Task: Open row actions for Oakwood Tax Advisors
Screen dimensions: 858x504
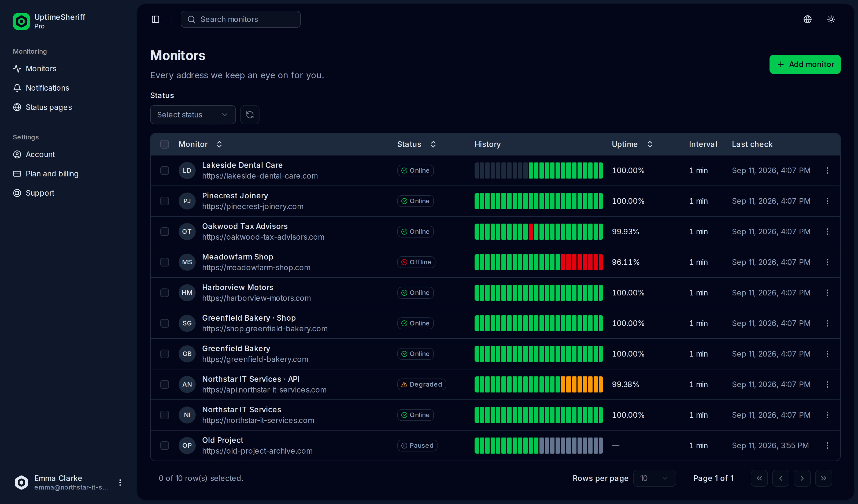Action: (827, 232)
